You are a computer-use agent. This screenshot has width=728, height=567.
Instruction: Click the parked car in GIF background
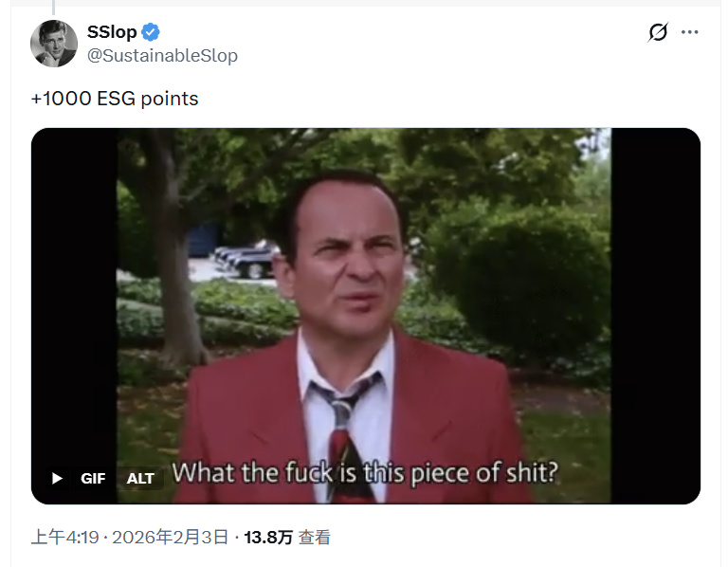point(246,260)
